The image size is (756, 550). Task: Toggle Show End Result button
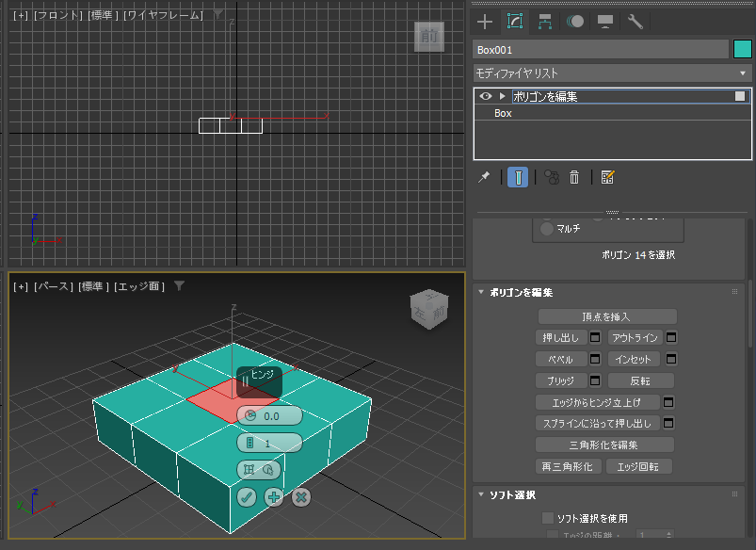518,177
